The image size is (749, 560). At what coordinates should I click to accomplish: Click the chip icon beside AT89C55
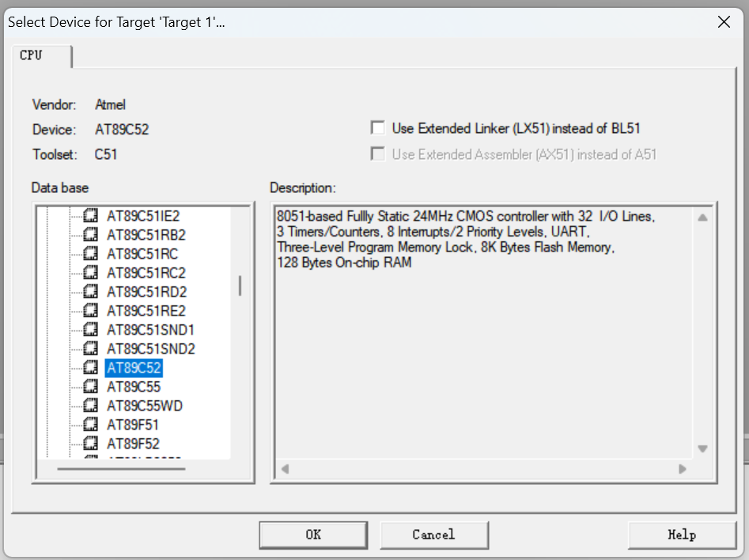click(90, 387)
